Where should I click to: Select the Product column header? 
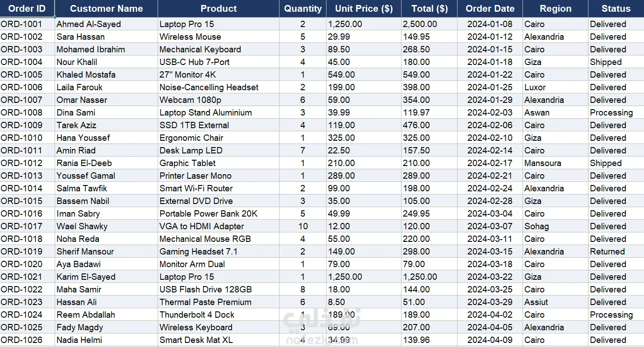point(219,9)
